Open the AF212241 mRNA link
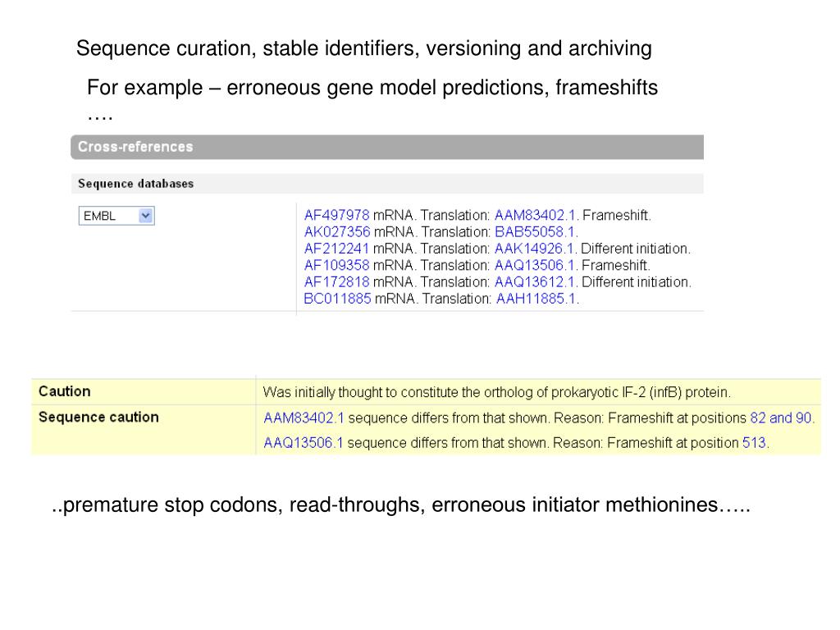Viewport: 840px width, 630px height. coord(336,249)
